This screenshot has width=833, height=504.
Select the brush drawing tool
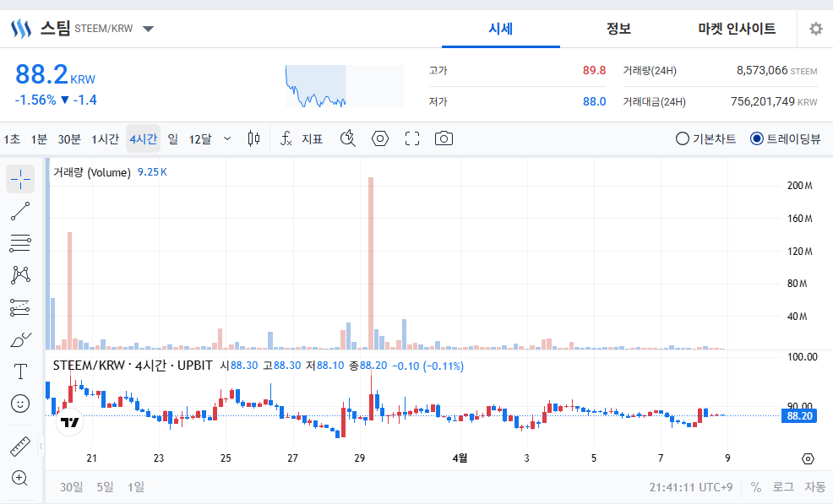[20, 339]
